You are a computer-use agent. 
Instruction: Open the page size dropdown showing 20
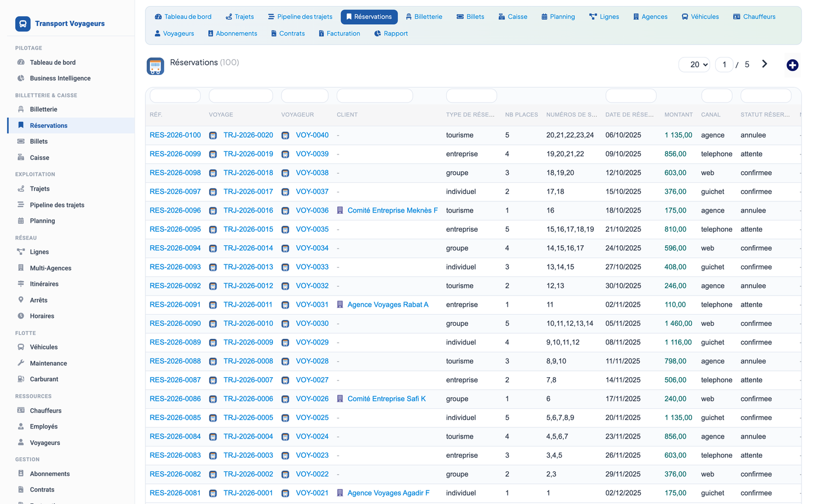point(694,65)
